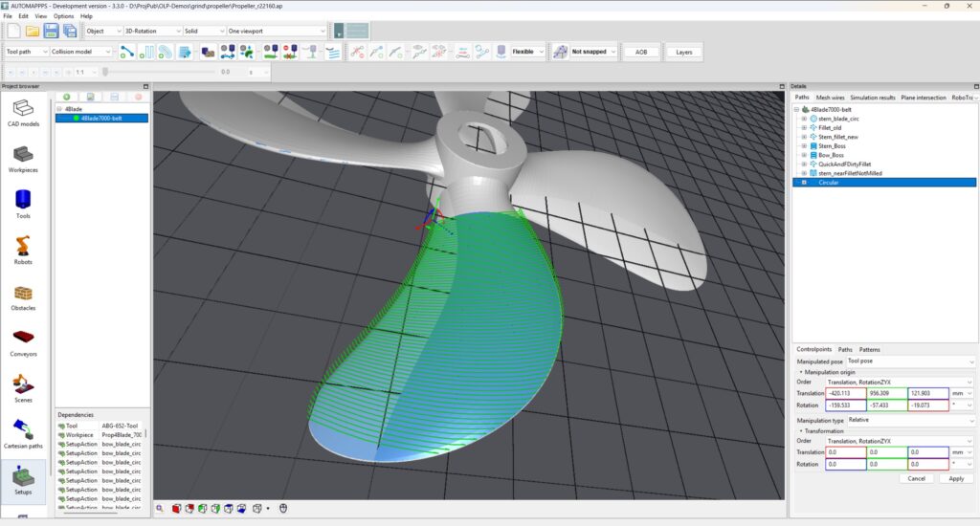
Task: Click the viewport layout toggle icon
Action: click(352, 31)
